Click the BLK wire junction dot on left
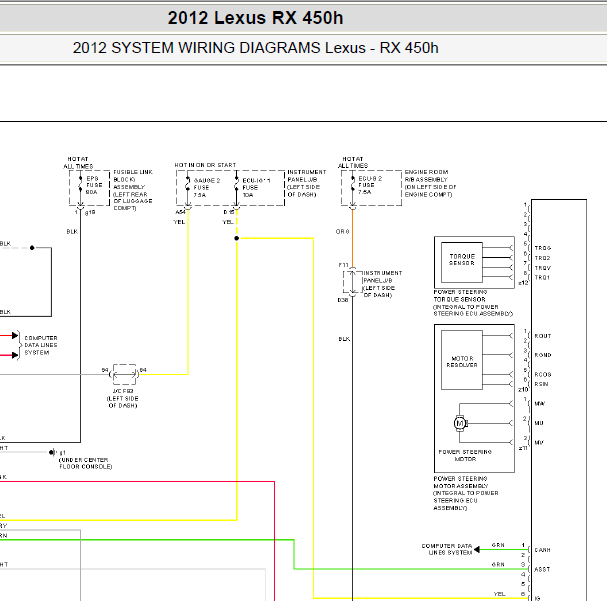 (32, 248)
